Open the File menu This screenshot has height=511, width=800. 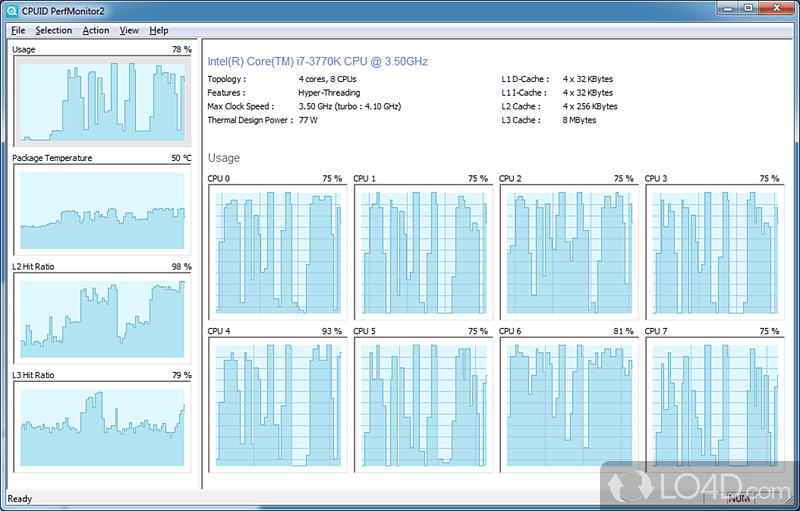coord(18,31)
